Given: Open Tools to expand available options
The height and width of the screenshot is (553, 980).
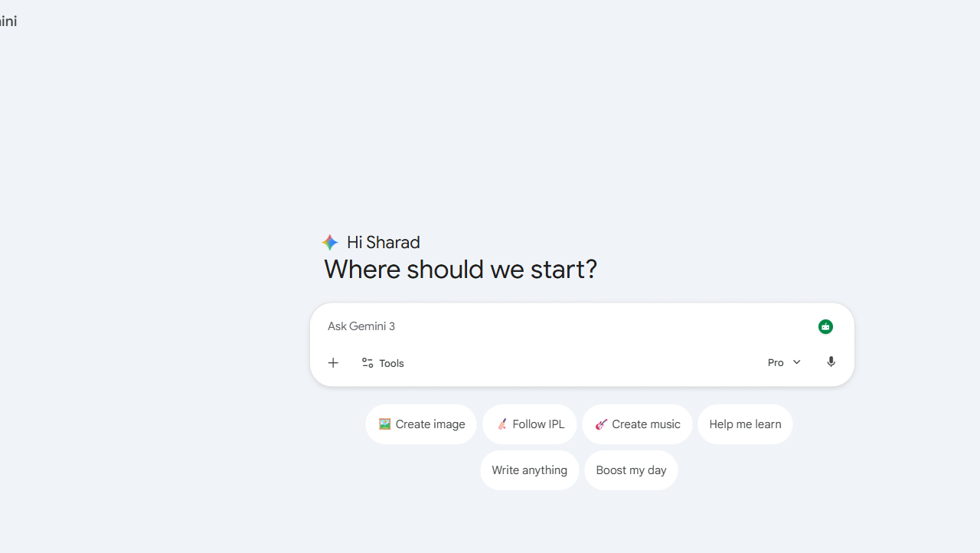Looking at the screenshot, I should [x=383, y=362].
